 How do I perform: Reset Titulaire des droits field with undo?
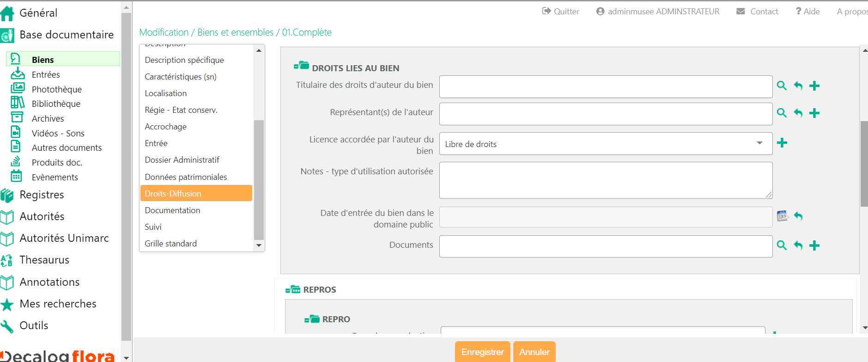point(798,86)
